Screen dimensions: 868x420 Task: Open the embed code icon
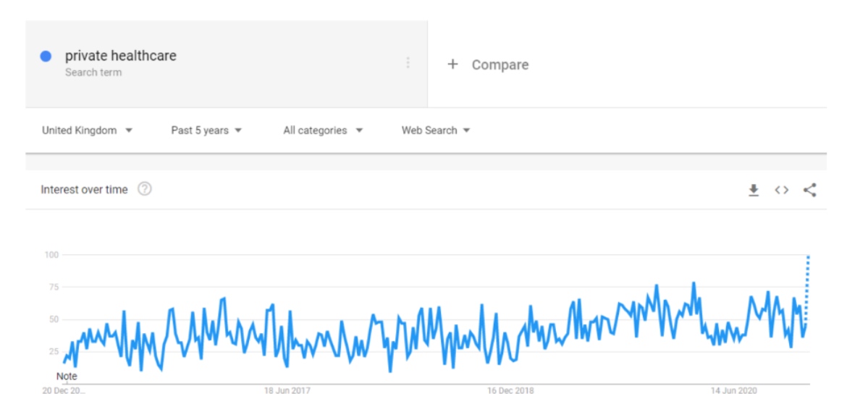(x=782, y=190)
